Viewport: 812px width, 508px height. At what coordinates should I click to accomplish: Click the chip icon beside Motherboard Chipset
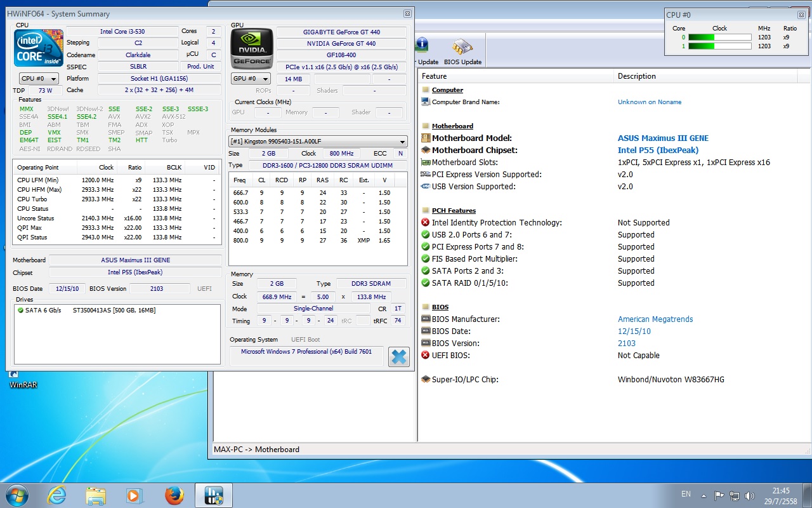(425, 150)
